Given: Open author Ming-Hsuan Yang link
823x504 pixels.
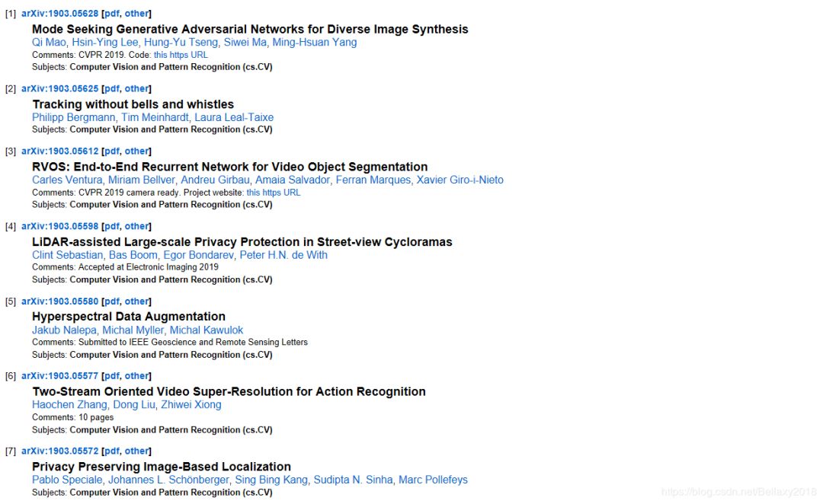Looking at the screenshot, I should coord(315,43).
